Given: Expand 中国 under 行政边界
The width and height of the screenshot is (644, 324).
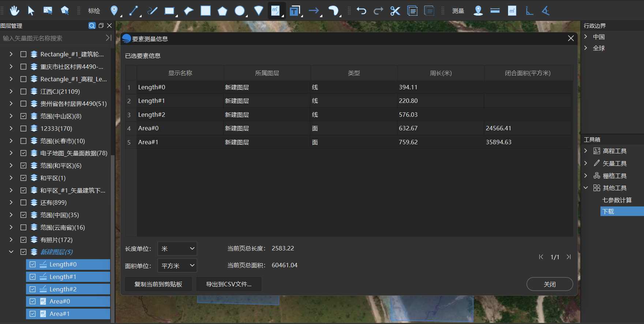Looking at the screenshot, I should click(585, 37).
